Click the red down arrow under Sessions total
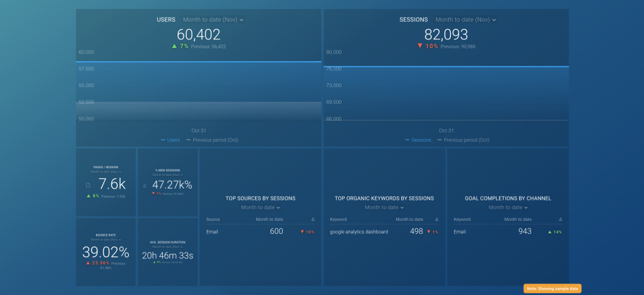This screenshot has width=644, height=295. 420,46
